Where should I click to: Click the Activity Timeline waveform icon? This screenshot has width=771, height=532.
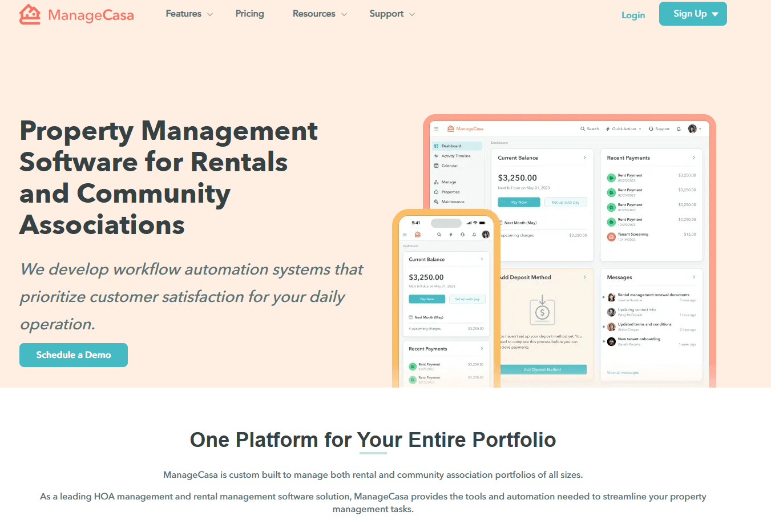[437, 156]
